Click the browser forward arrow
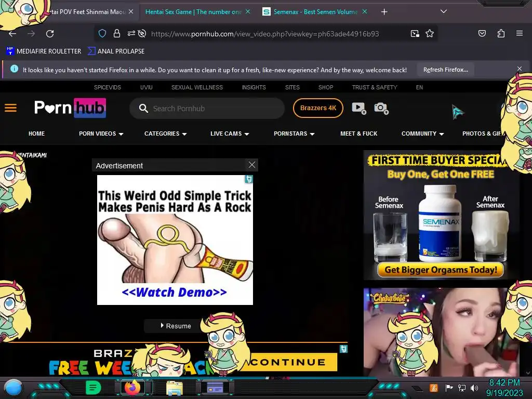The image size is (532, 399). (x=31, y=34)
